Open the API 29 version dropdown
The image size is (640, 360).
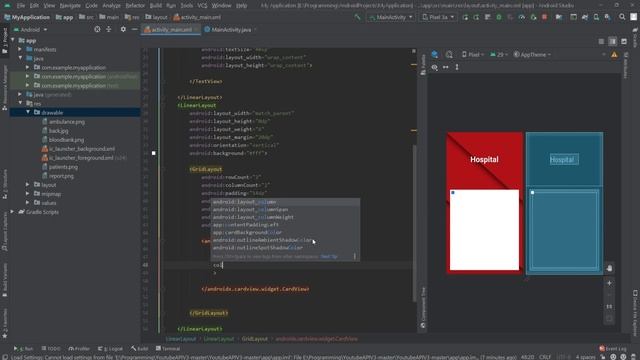pyautogui.click(x=498, y=55)
